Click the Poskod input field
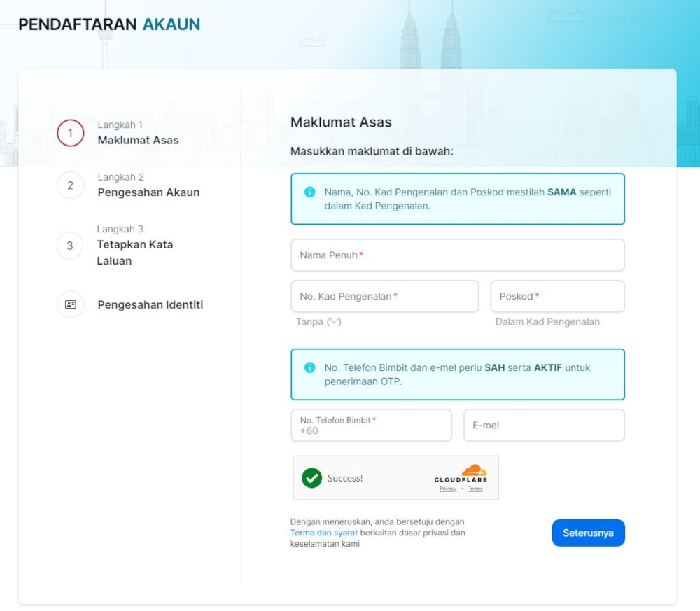700x611 pixels. click(557, 296)
